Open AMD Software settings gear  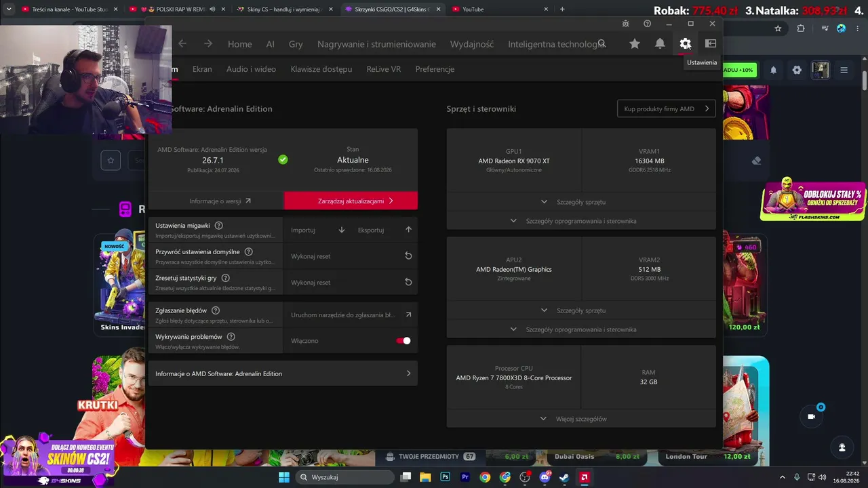point(685,43)
